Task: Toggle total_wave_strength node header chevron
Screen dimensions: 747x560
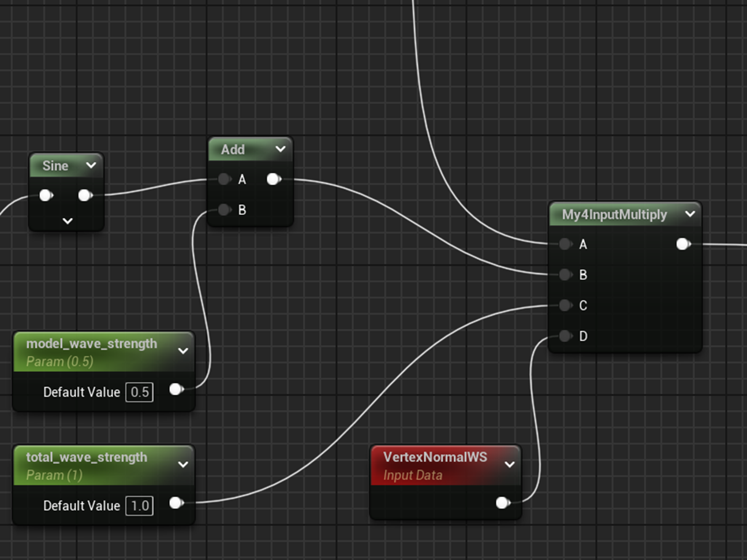Action: coord(183,465)
